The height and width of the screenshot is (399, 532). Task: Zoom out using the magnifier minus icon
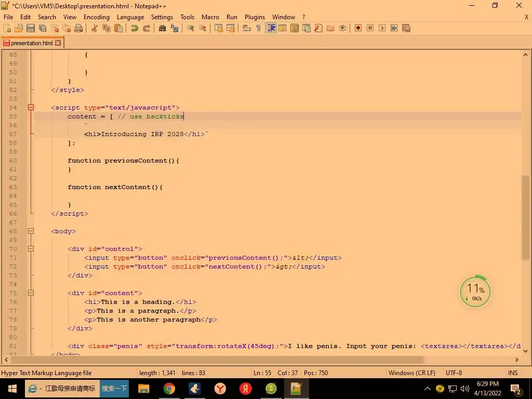202,28
